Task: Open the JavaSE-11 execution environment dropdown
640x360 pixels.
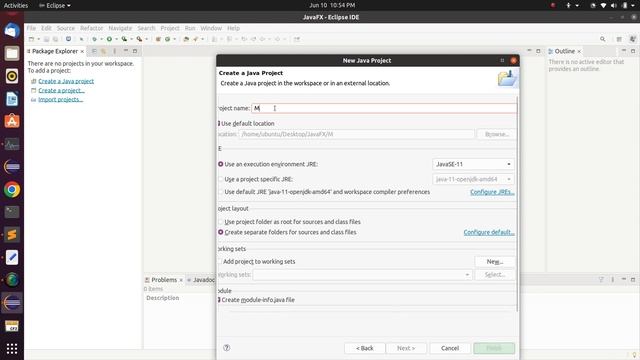Action: pyautogui.click(x=473, y=164)
